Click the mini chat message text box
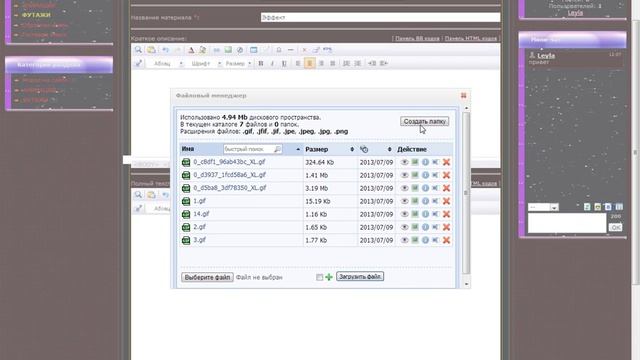This screenshot has width=640, height=360. 567,223
